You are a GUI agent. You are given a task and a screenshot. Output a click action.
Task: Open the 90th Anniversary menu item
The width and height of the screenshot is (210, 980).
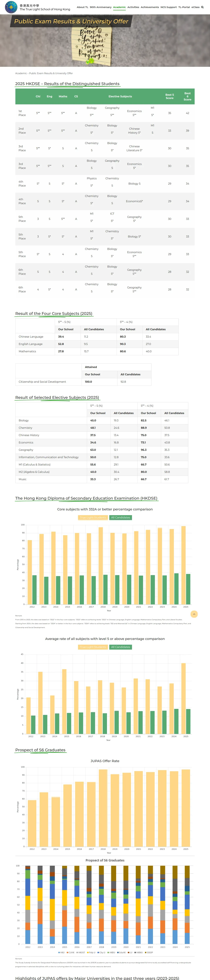tap(101, 7)
